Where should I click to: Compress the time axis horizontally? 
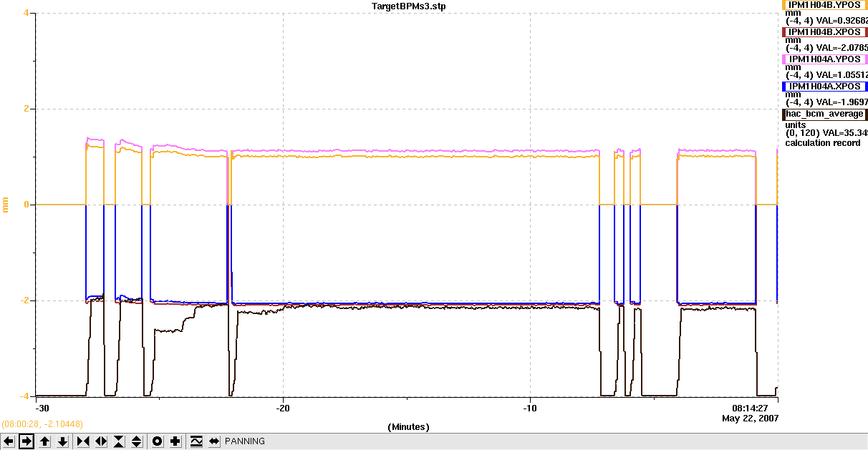[x=83, y=441]
